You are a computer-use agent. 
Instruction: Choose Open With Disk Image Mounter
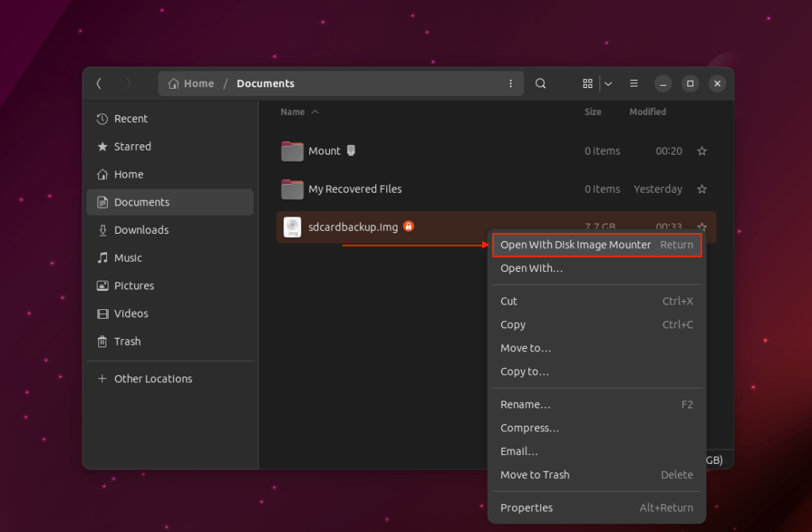[x=576, y=244]
